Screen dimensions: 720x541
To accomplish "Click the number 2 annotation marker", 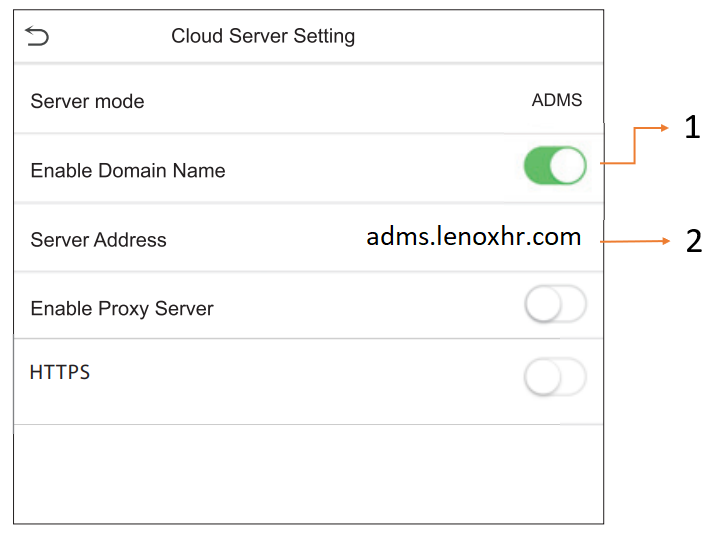I will pyautogui.click(x=694, y=241).
